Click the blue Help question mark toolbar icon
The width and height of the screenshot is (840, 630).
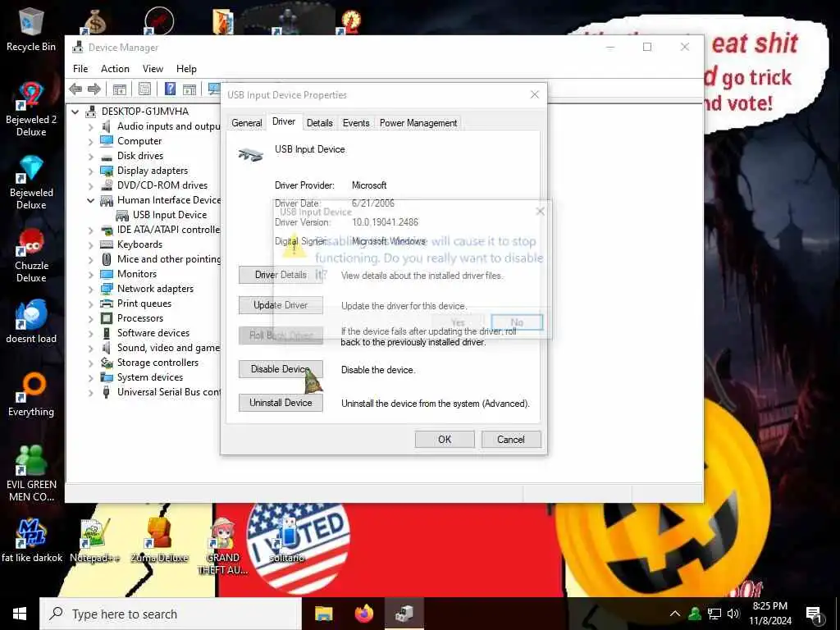[x=170, y=89]
